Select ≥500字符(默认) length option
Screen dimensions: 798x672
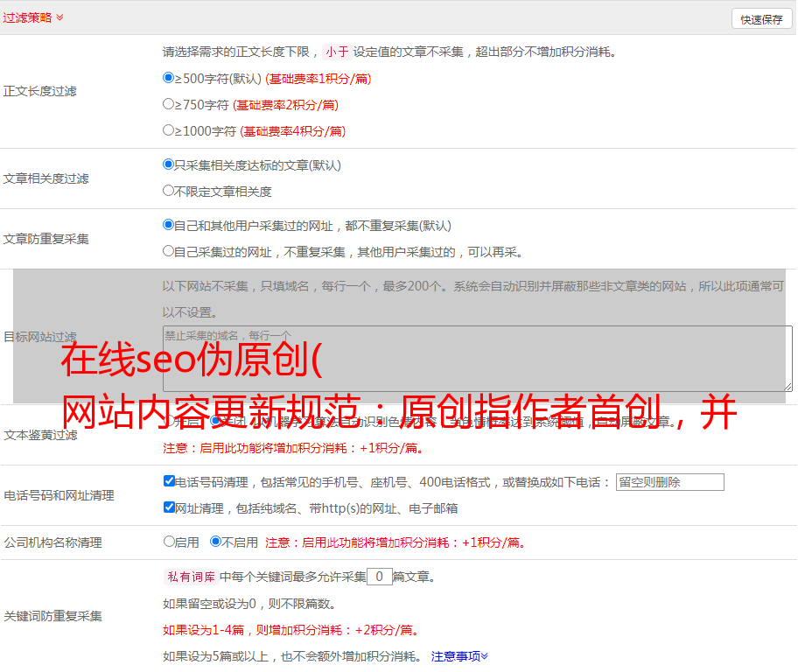point(168,78)
